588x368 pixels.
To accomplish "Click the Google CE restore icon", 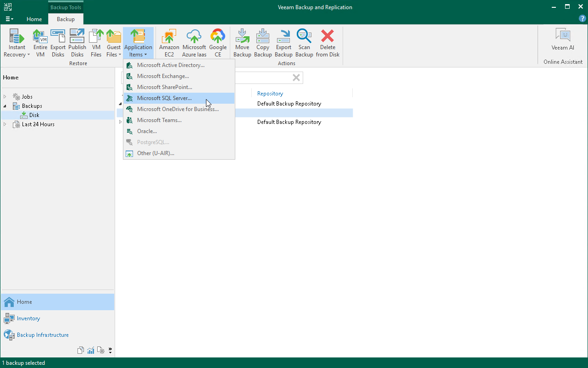I will click(x=218, y=43).
